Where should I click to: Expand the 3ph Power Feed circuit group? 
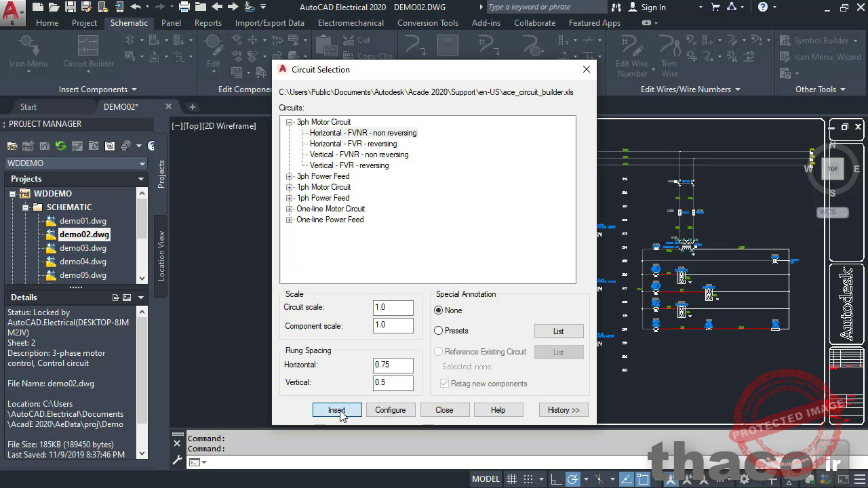[x=290, y=176]
